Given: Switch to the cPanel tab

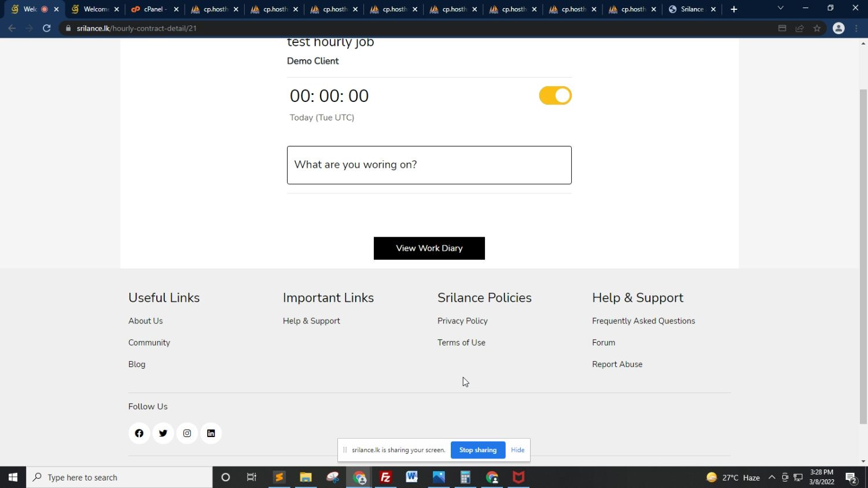Looking at the screenshot, I should (x=150, y=9).
